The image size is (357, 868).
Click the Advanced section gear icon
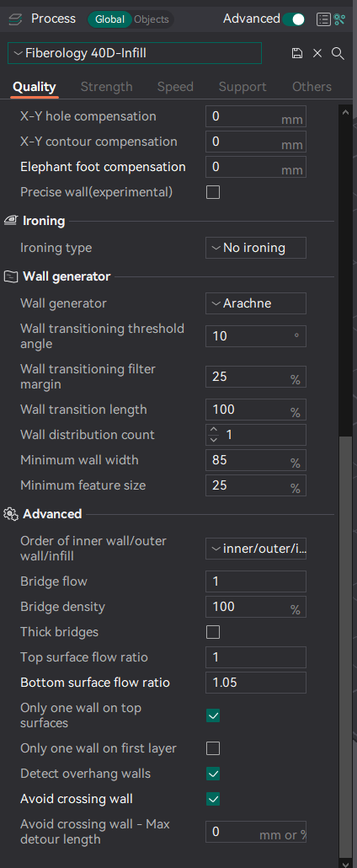(x=10, y=514)
